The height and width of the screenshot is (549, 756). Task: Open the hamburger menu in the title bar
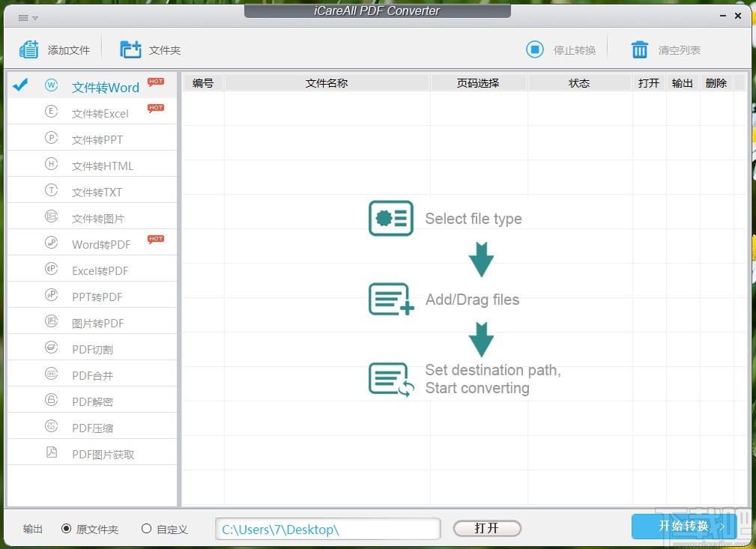pos(28,18)
